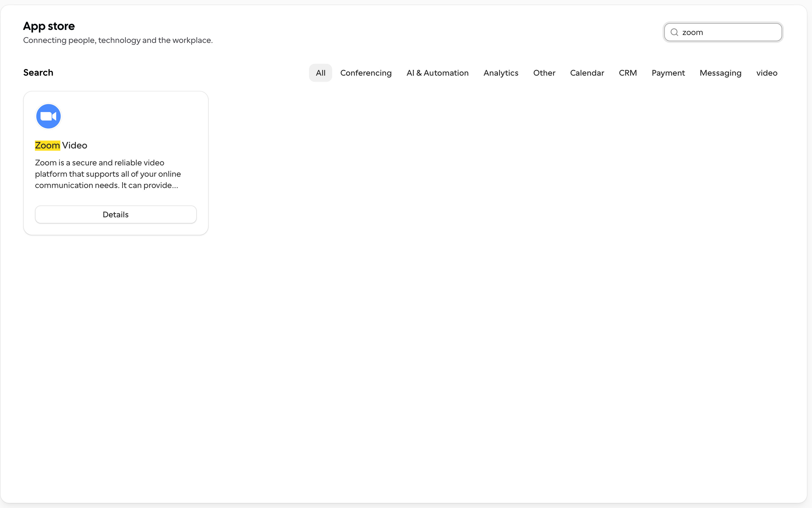Click the Zoom Video description text
The width and height of the screenshot is (812, 508).
pyautogui.click(x=108, y=174)
